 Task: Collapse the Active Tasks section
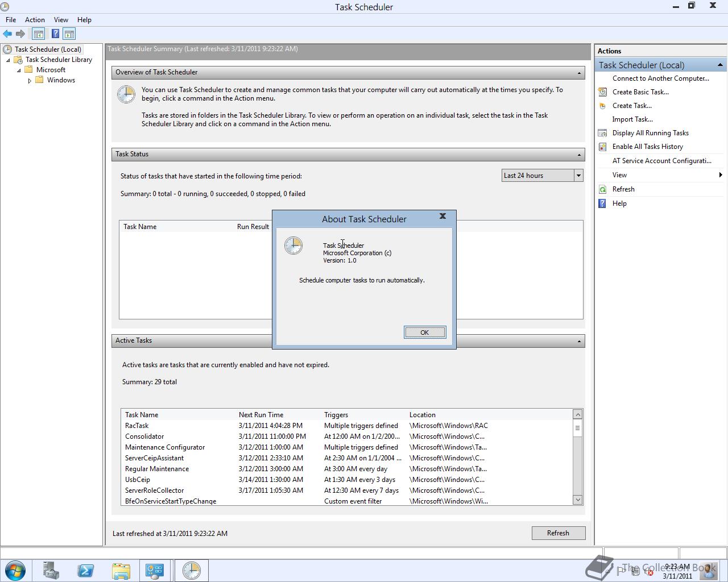click(x=580, y=341)
